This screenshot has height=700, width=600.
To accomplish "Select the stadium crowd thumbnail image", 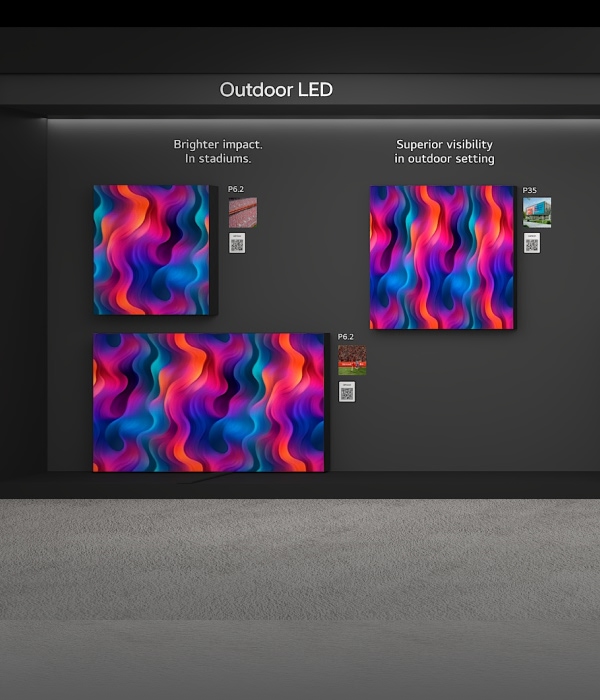I will pos(351,360).
